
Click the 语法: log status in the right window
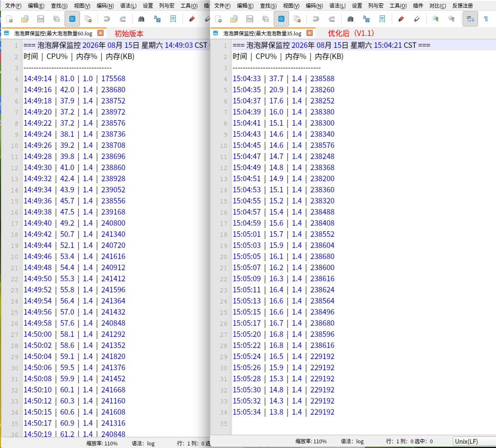pos(352,441)
